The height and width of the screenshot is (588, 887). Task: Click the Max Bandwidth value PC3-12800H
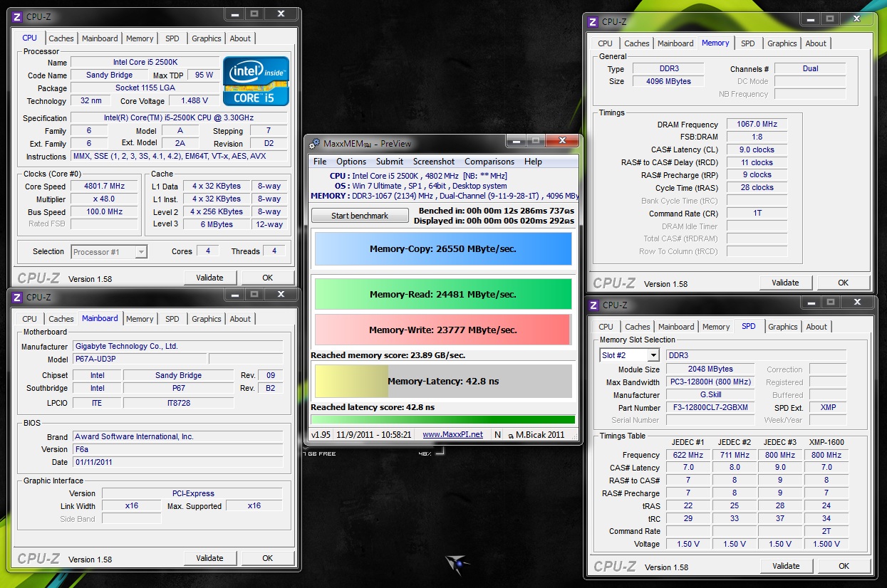[x=710, y=382]
